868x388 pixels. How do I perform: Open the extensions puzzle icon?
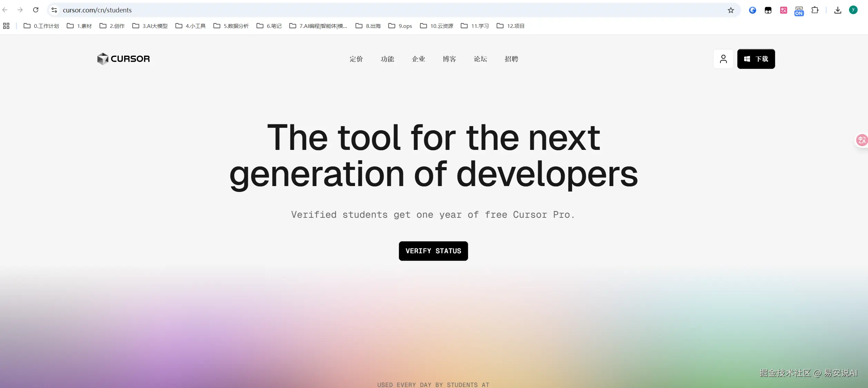(815, 10)
